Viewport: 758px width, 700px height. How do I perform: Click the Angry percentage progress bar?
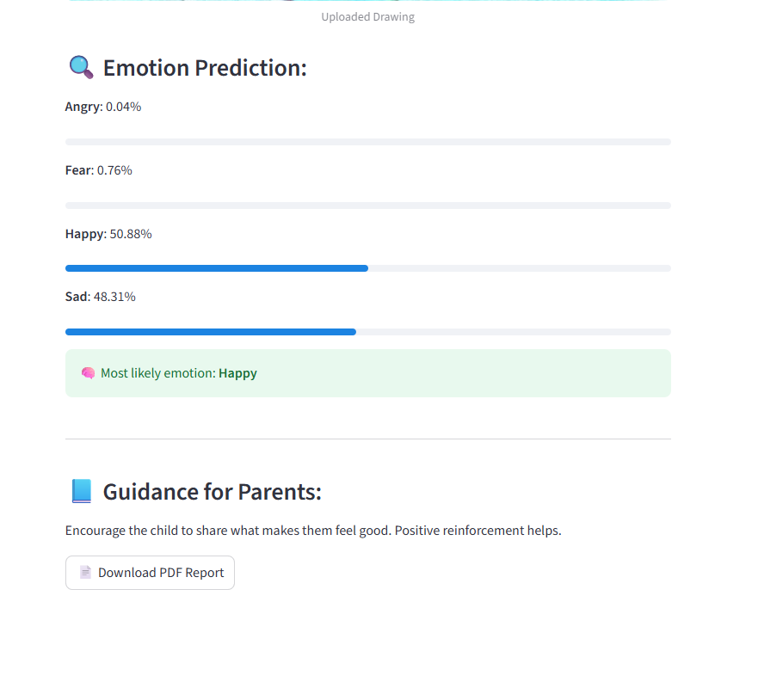pos(368,142)
